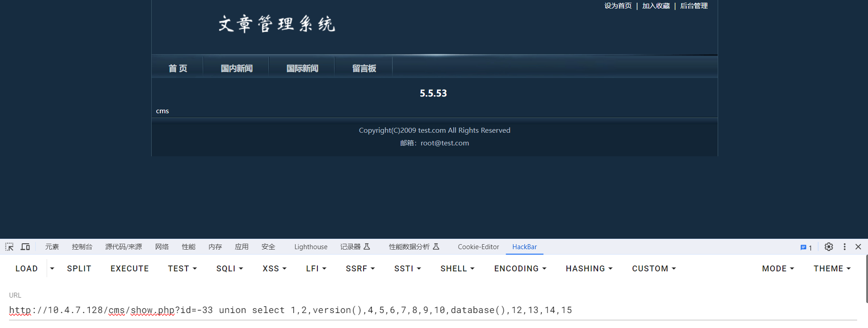Click the HackBar SPLIT button
The image size is (868, 328).
[x=79, y=269]
